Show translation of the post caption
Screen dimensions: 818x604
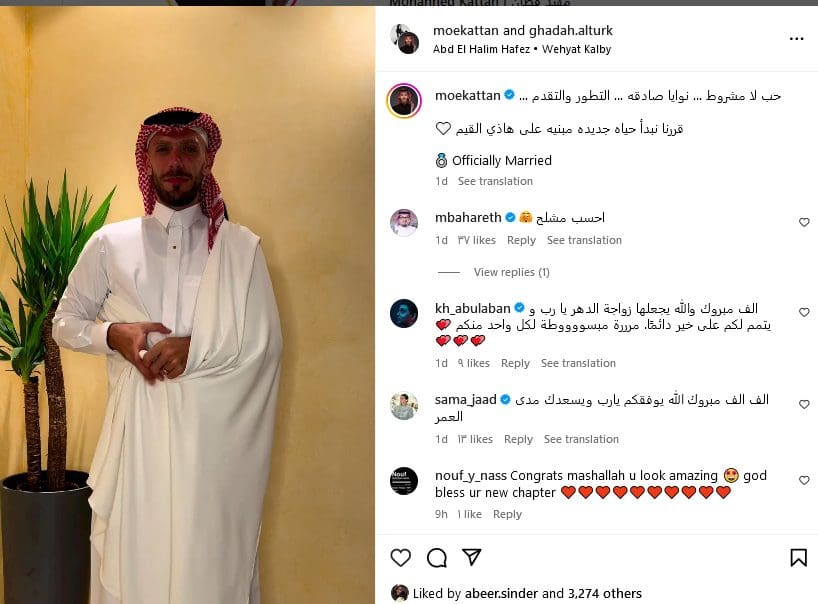tap(495, 181)
